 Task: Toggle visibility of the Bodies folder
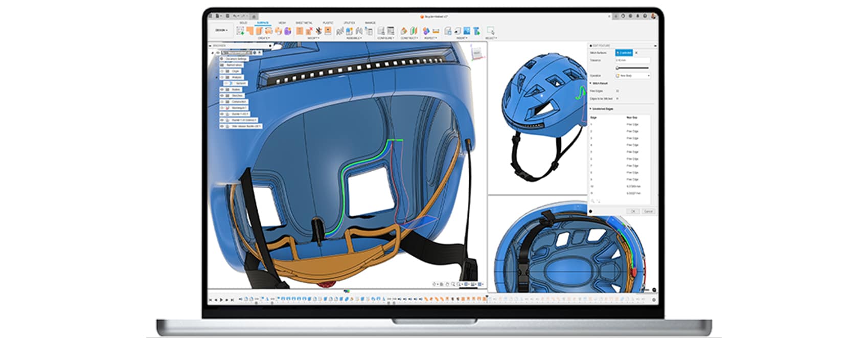click(x=222, y=89)
